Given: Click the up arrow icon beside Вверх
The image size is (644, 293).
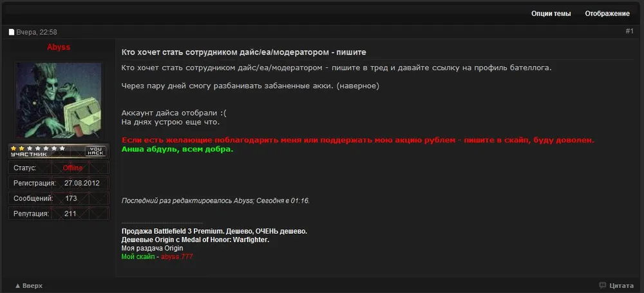Looking at the screenshot, I should coord(17,285).
